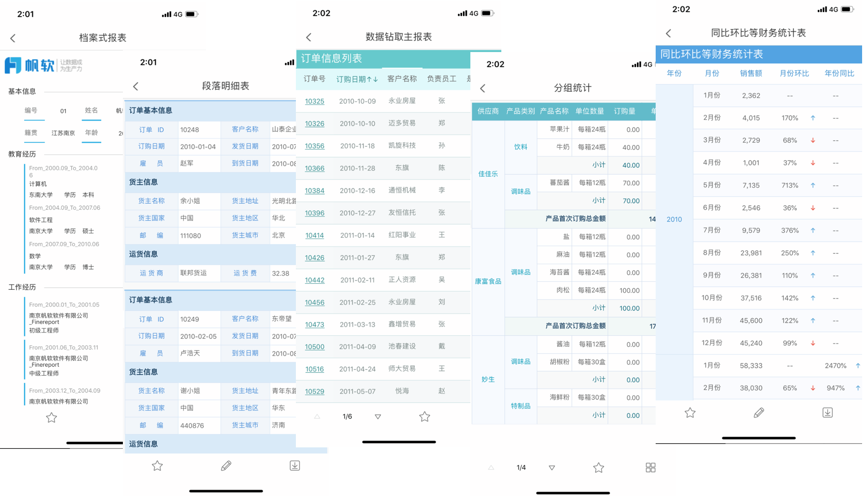Star the 段落明细表 report
Screen dimensions: 868x496
pyautogui.click(x=157, y=466)
